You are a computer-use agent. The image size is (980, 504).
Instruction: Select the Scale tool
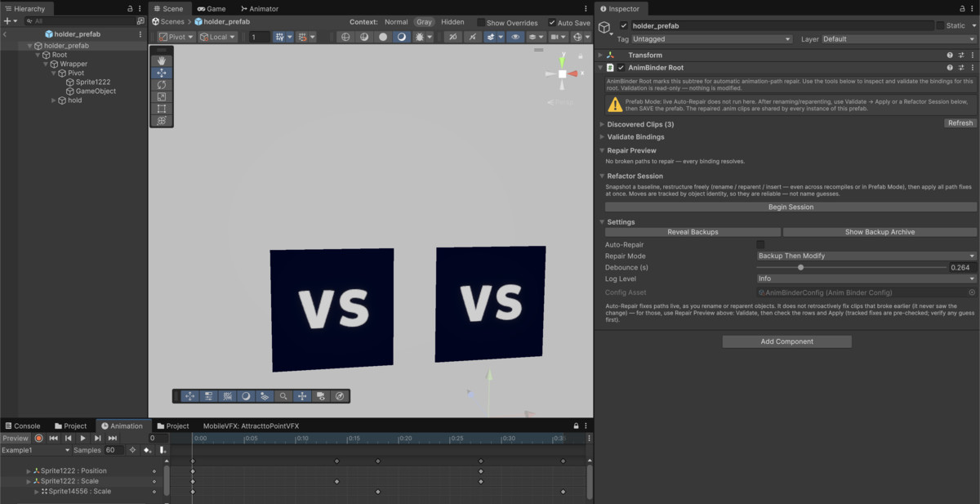pyautogui.click(x=162, y=96)
